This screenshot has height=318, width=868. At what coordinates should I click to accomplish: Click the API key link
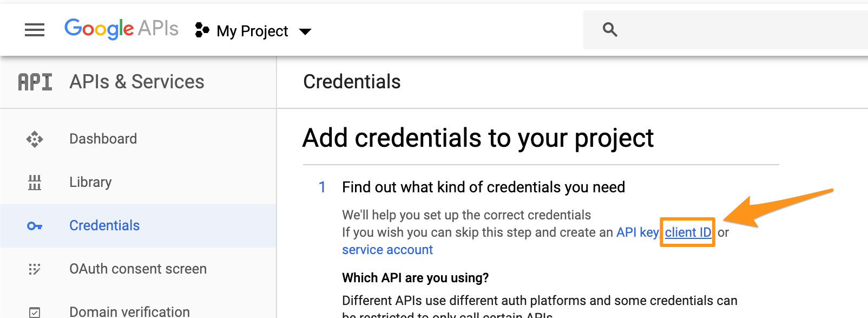(637, 232)
